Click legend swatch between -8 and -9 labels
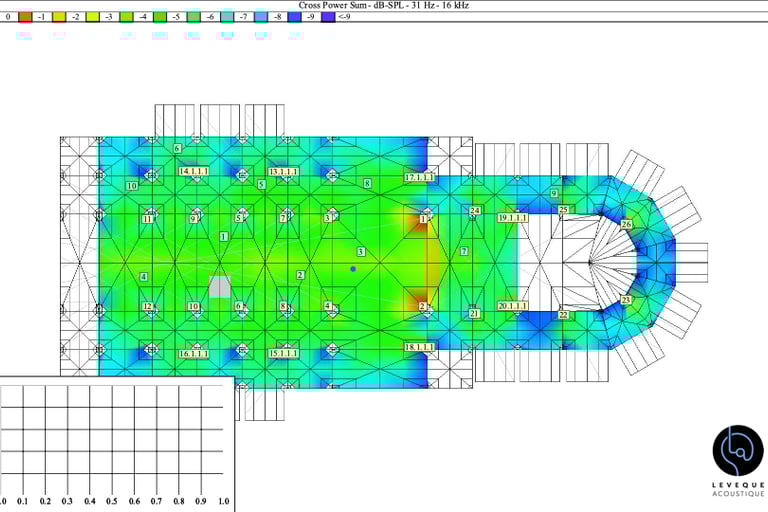Screen dimensions: 768x512 click(x=295, y=17)
